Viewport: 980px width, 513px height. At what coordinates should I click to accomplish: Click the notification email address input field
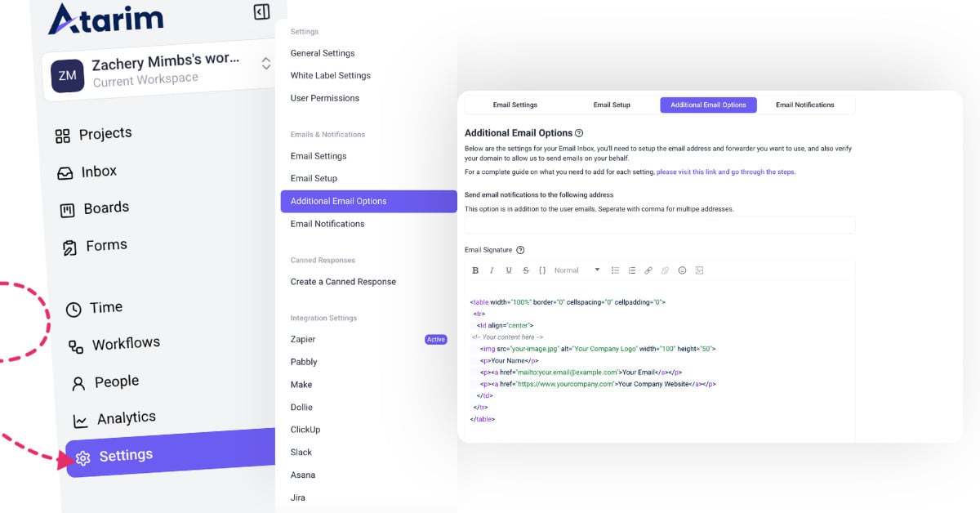(x=660, y=225)
